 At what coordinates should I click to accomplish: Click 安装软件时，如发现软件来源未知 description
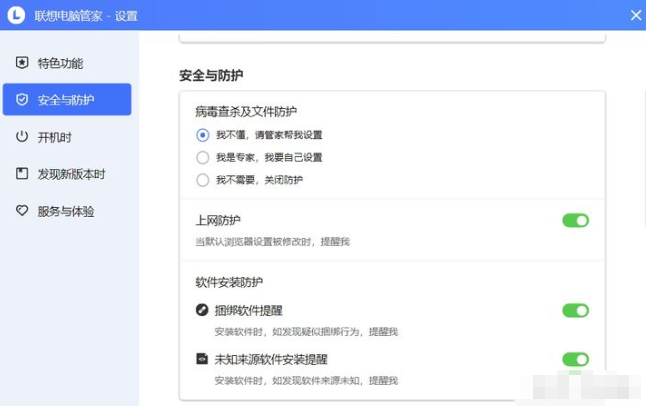point(306,380)
